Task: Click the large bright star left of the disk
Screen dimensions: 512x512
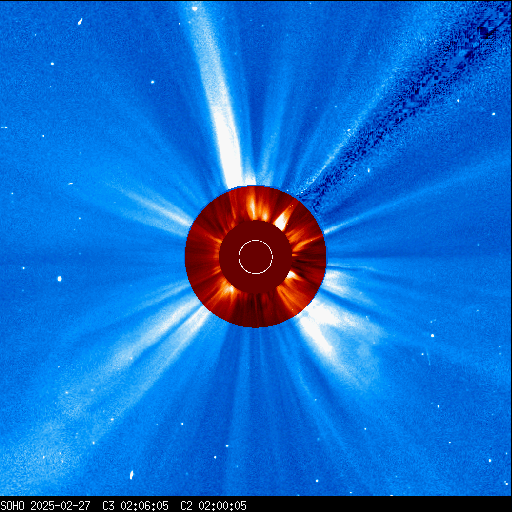Action: [x=60, y=278]
